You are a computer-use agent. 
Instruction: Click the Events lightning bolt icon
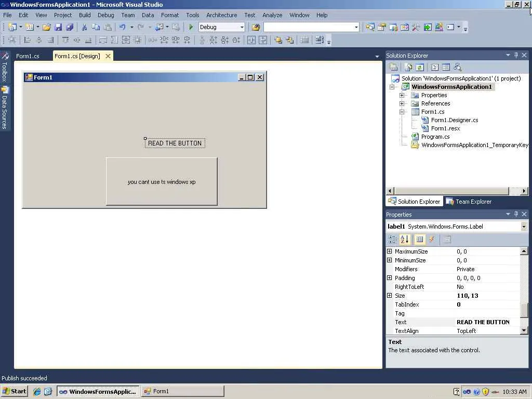(431, 240)
